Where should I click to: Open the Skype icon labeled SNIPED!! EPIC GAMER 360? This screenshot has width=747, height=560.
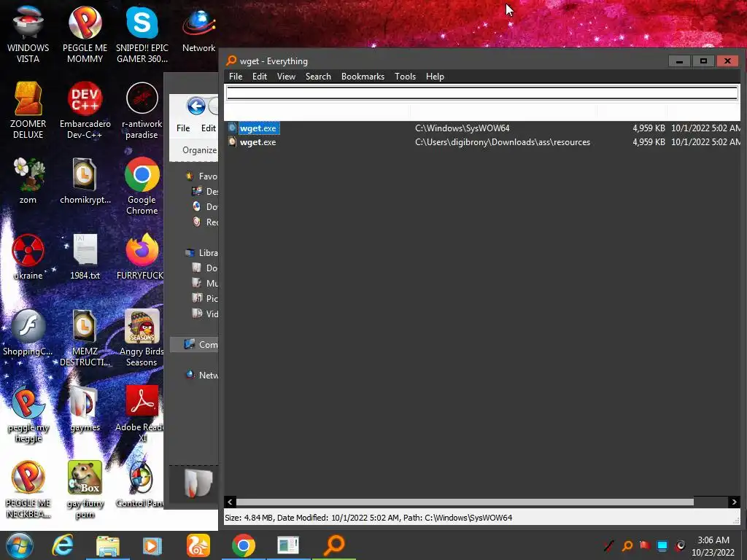tap(142, 34)
